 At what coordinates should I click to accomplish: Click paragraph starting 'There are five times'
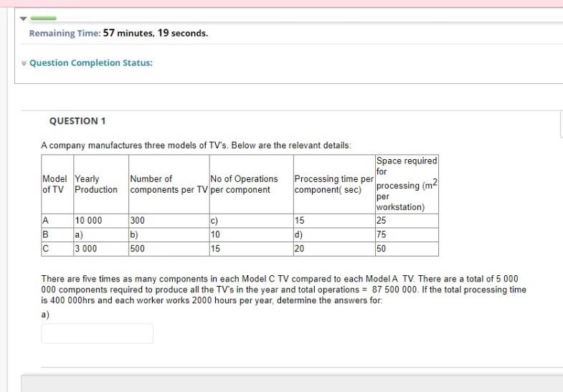coord(284,290)
